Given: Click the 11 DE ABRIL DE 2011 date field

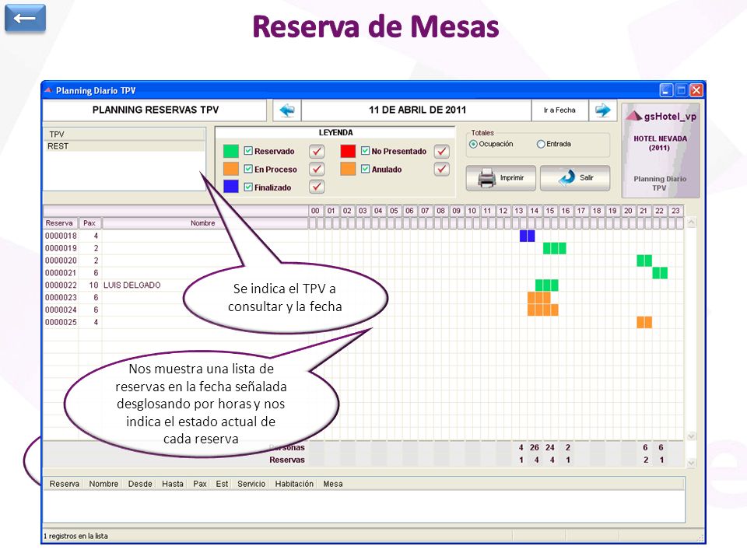Looking at the screenshot, I should pos(417,110).
